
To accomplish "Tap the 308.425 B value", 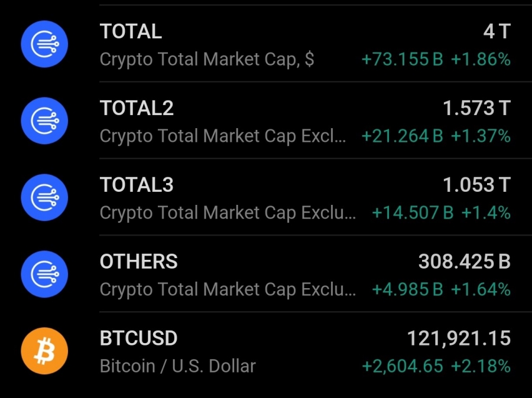I will click(464, 262).
